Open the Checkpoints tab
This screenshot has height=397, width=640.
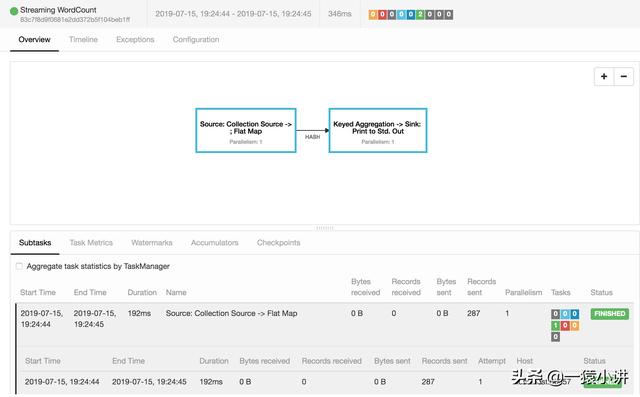pos(278,242)
